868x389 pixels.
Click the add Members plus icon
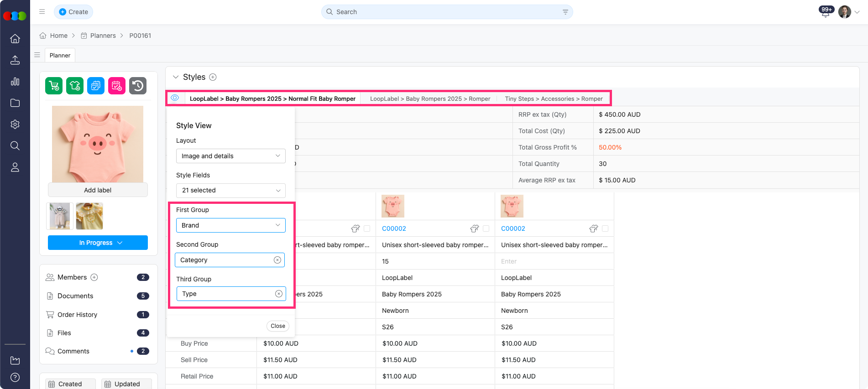(94, 277)
